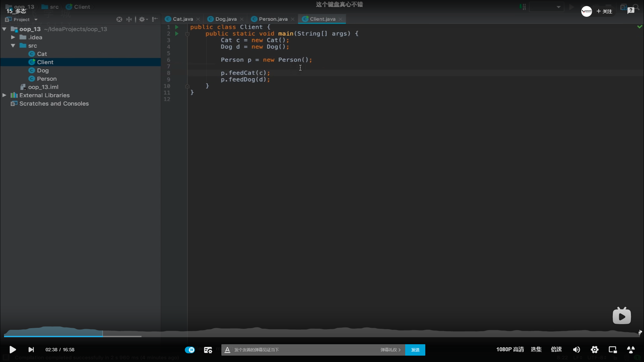Collapse the src folder

coord(13,46)
